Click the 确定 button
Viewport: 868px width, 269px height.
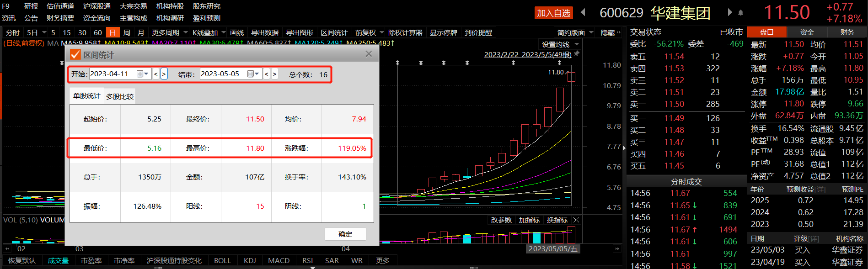345,234
